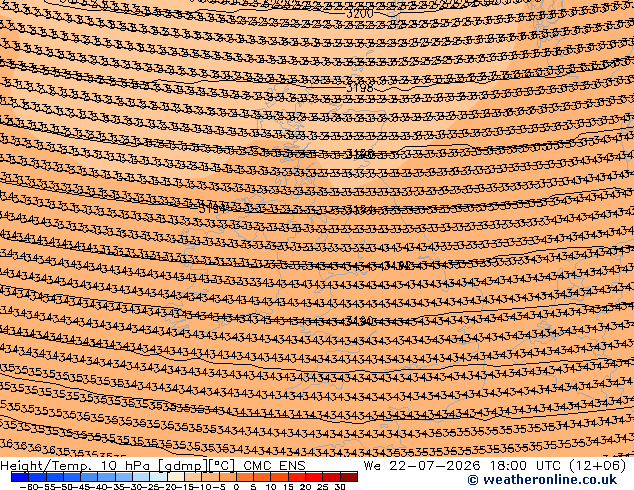Click the legend swatch between -35 and -30

point(124,477)
